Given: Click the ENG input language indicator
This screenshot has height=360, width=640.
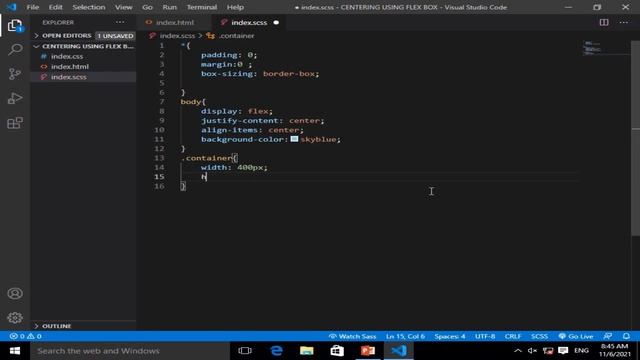Looking at the screenshot, I should 581,351.
